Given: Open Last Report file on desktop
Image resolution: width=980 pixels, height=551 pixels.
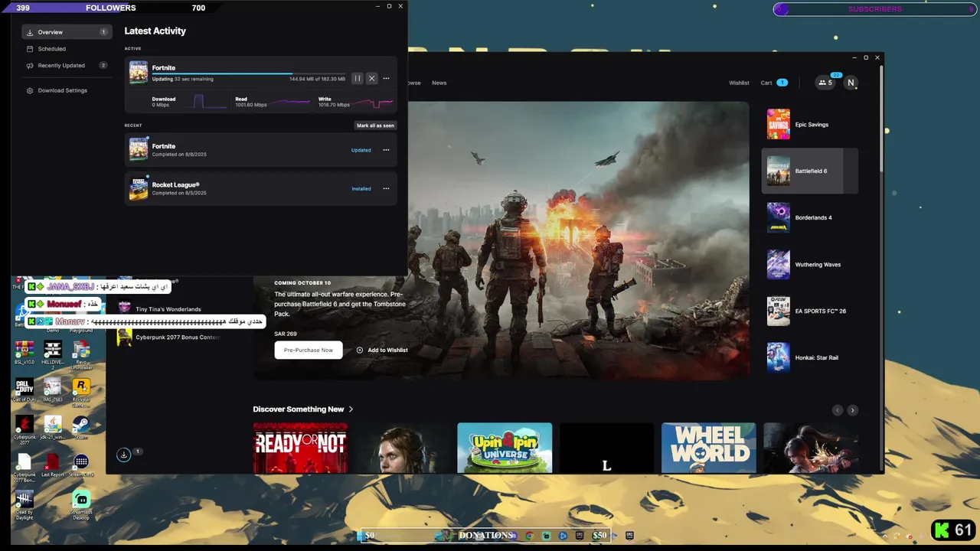Looking at the screenshot, I should pyautogui.click(x=53, y=465).
